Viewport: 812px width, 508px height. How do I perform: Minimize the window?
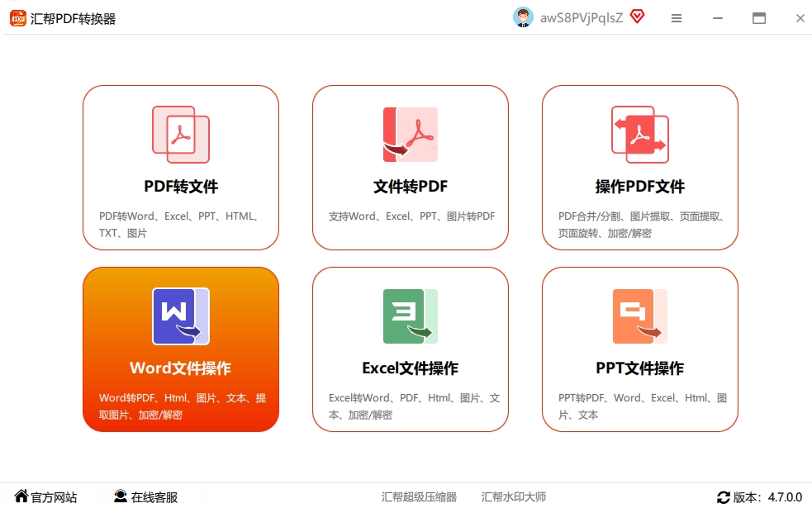[x=718, y=18]
